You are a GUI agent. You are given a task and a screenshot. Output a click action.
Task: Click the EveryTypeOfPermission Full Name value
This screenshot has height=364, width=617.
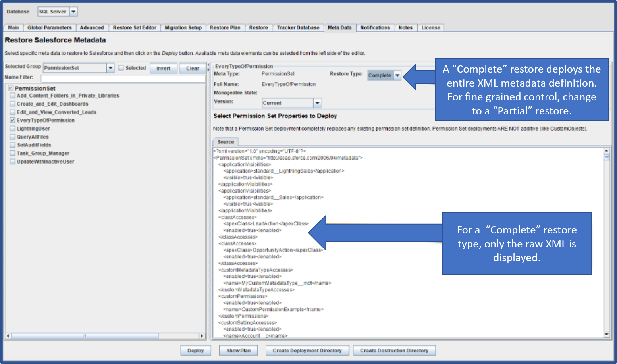click(x=289, y=84)
